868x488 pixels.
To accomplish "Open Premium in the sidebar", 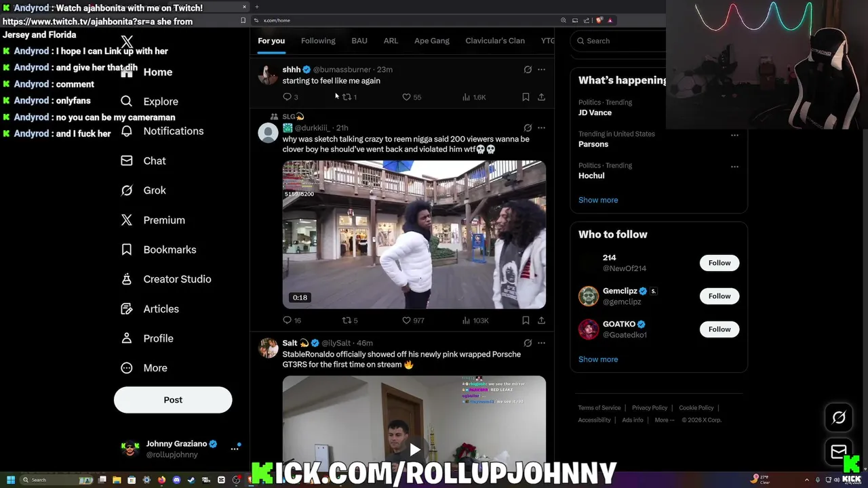I will (152, 220).
